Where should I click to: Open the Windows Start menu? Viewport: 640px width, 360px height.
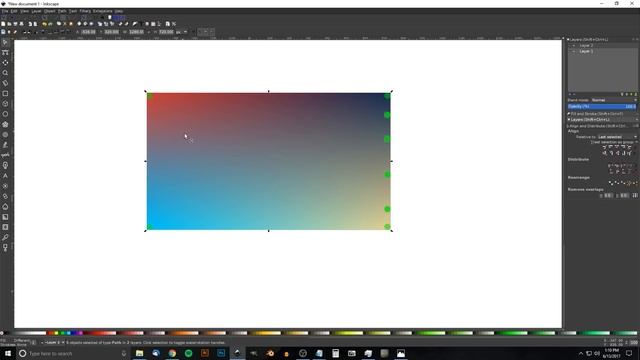click(x=7, y=353)
